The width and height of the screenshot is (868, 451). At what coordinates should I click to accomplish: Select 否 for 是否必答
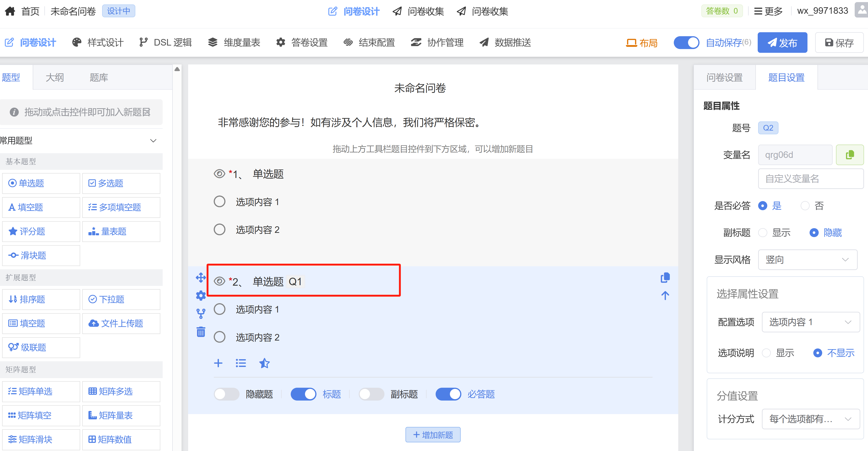(805, 206)
